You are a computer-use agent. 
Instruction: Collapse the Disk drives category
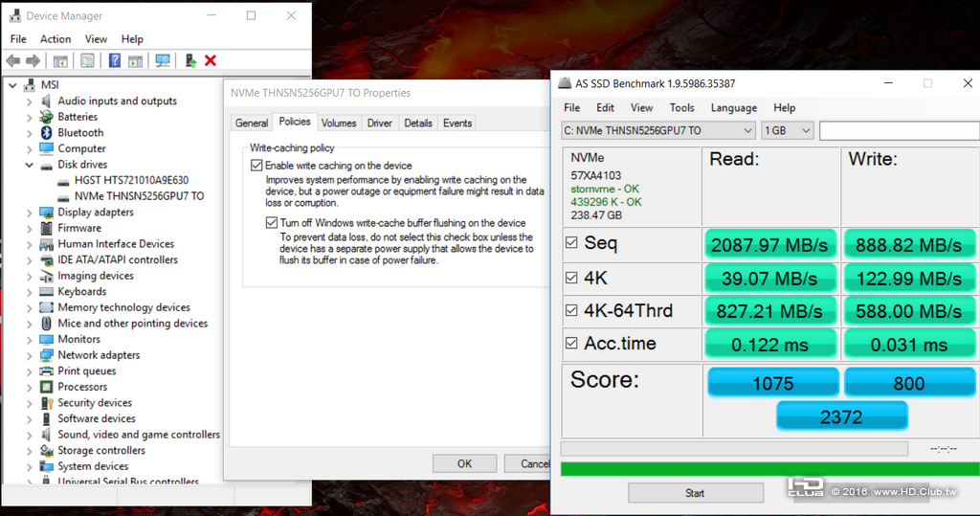[x=29, y=165]
